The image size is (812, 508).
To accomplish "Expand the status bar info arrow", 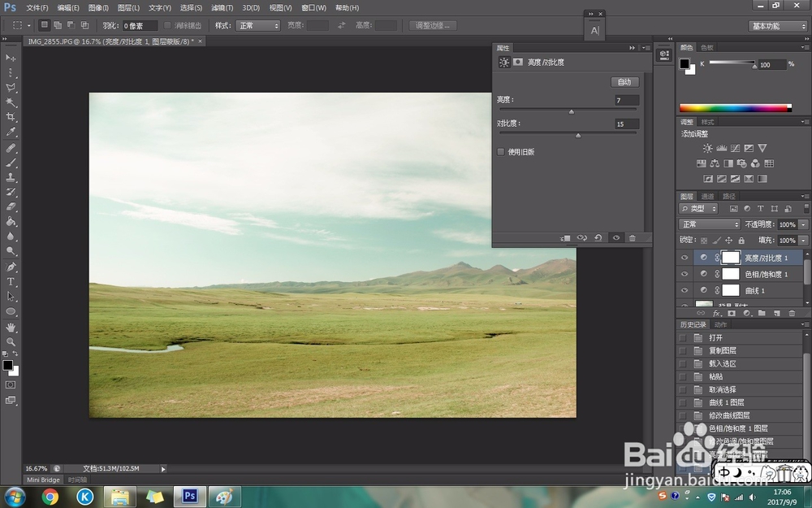I will coord(163,469).
